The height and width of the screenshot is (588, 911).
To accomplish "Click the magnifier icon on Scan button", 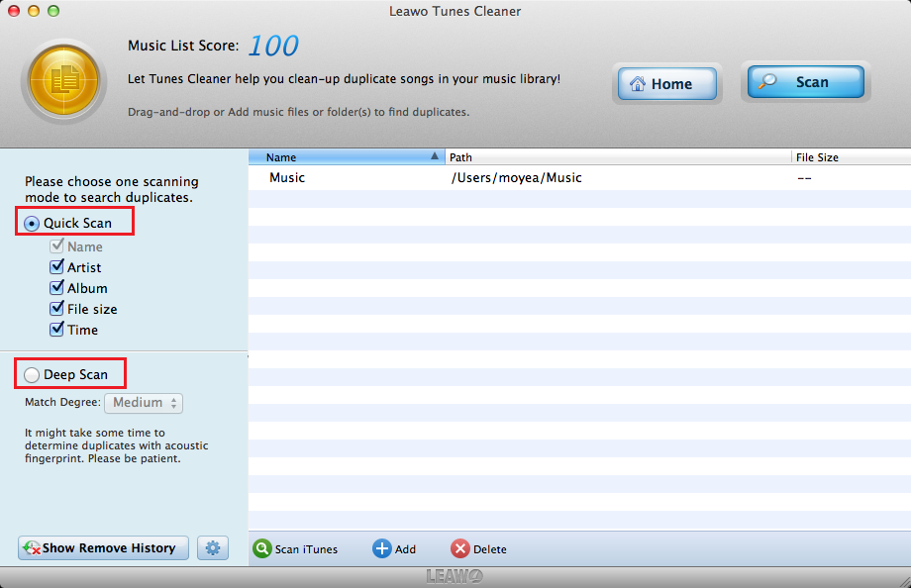I will [768, 82].
